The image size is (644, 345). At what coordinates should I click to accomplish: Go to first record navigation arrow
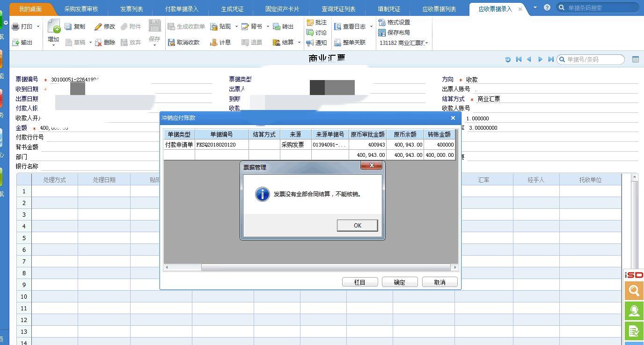point(519,59)
